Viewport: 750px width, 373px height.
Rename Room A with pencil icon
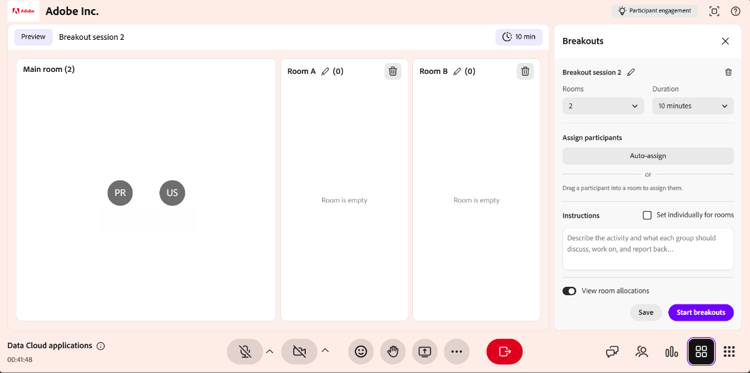[325, 71]
